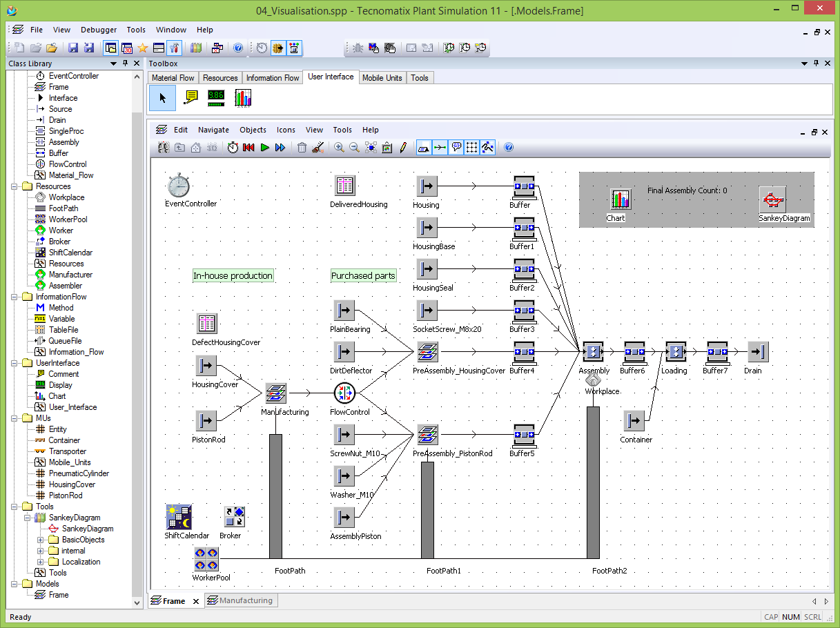This screenshot has height=628, width=840.
Task: Click the zoom in magnifier icon
Action: 339,147
